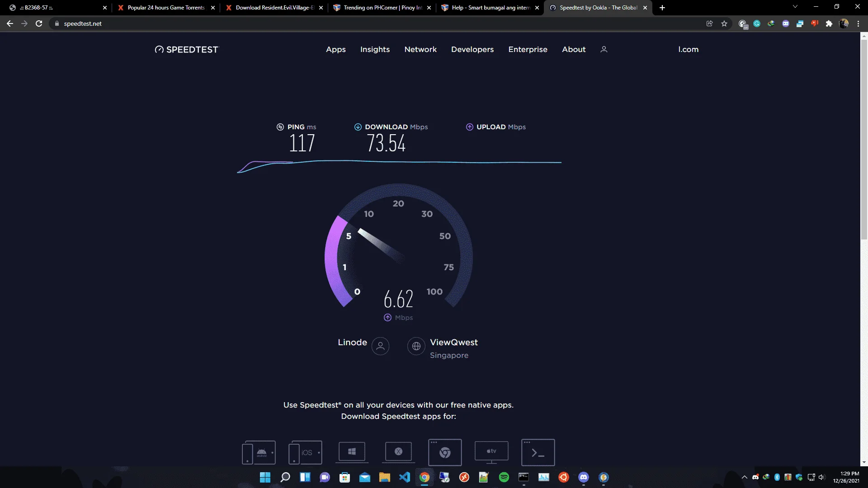868x488 pixels.
Task: Open the Speedtest CLI download icon
Action: [538, 452]
